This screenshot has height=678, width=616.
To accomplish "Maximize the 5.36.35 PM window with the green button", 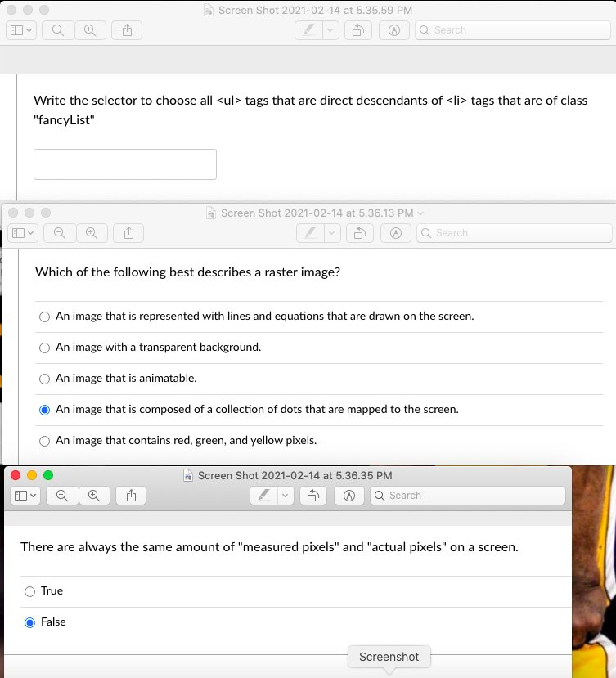I will tap(48, 475).
